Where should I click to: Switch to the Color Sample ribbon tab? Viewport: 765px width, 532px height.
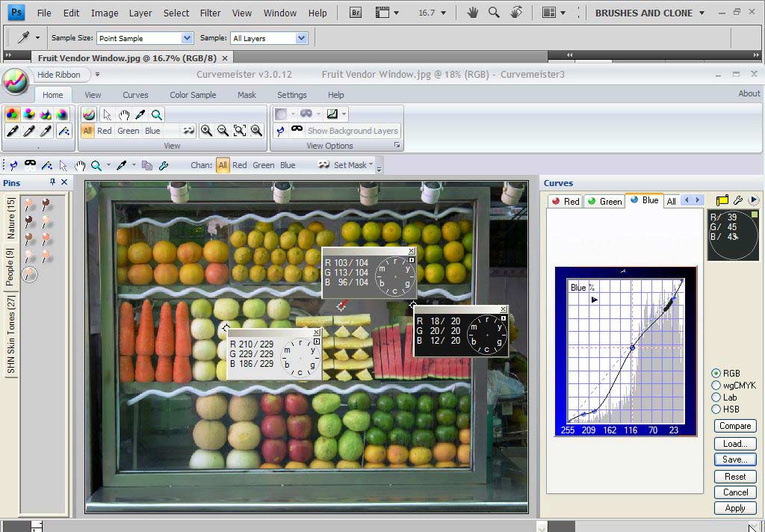click(193, 95)
